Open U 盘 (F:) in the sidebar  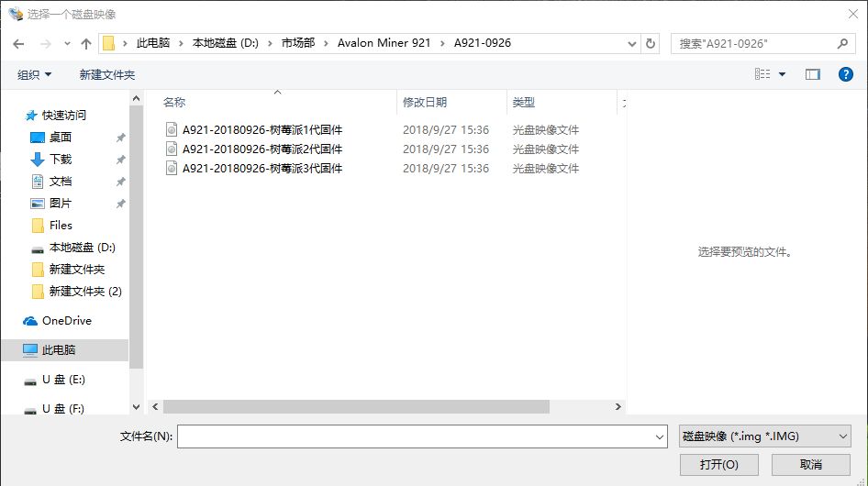coord(63,408)
